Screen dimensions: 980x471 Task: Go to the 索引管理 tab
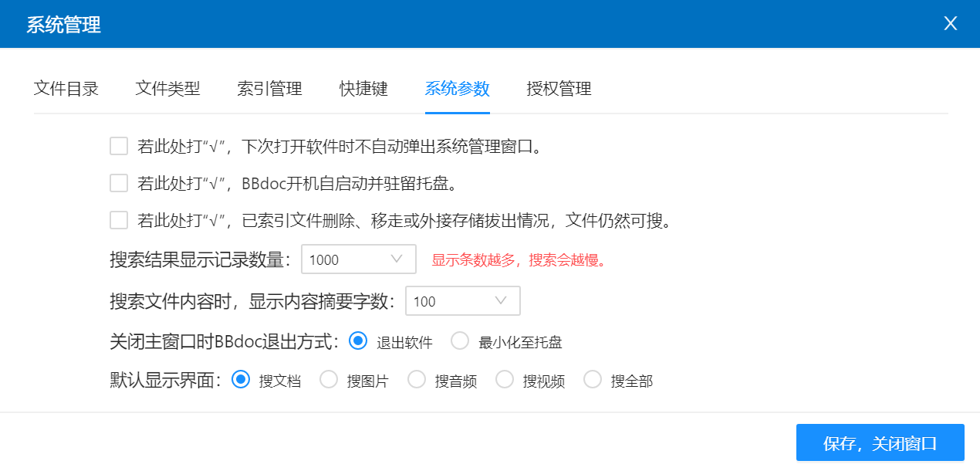point(270,89)
